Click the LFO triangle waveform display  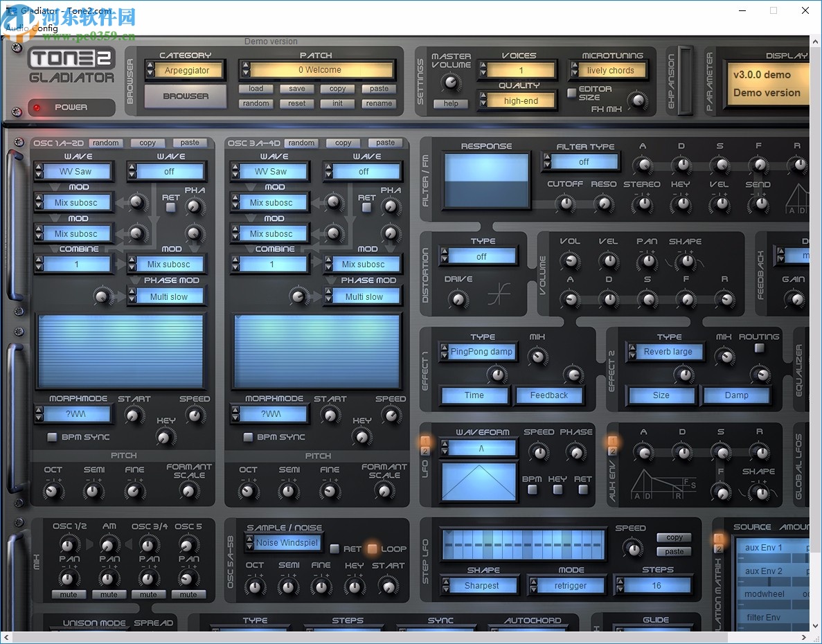point(478,481)
